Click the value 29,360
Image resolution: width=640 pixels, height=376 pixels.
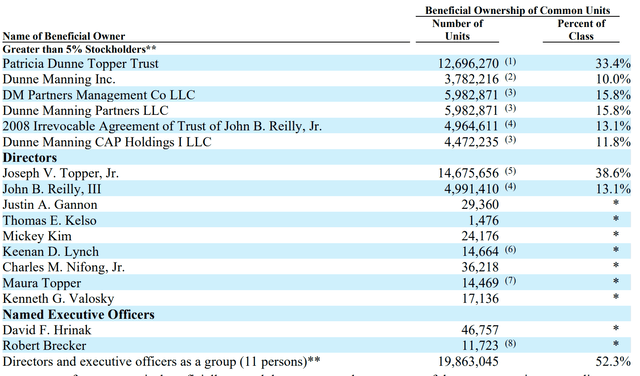pyautogui.click(x=480, y=205)
